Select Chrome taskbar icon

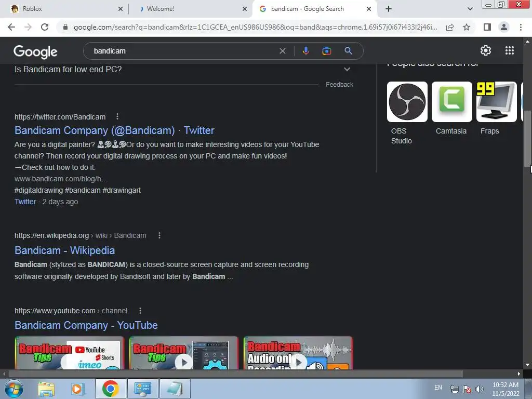pyautogui.click(x=111, y=389)
